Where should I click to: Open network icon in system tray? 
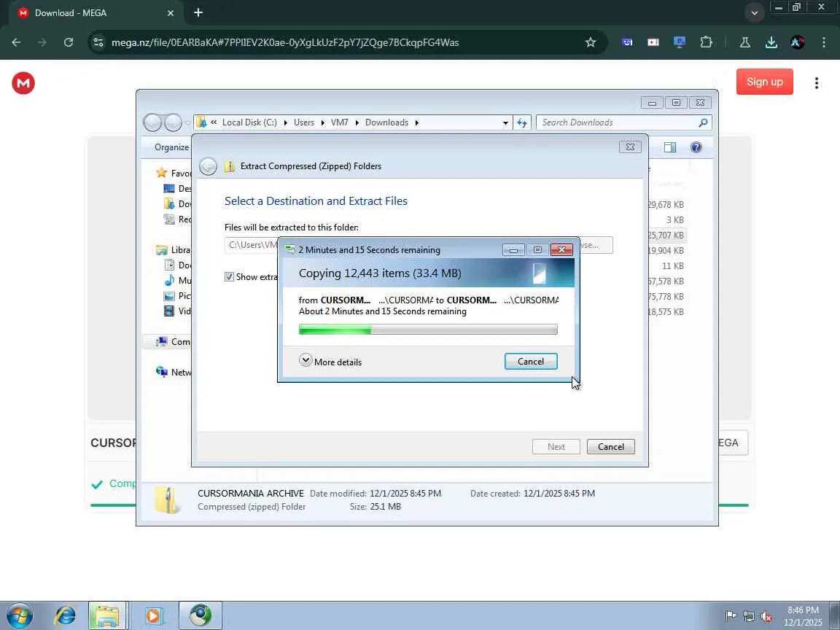(749, 617)
